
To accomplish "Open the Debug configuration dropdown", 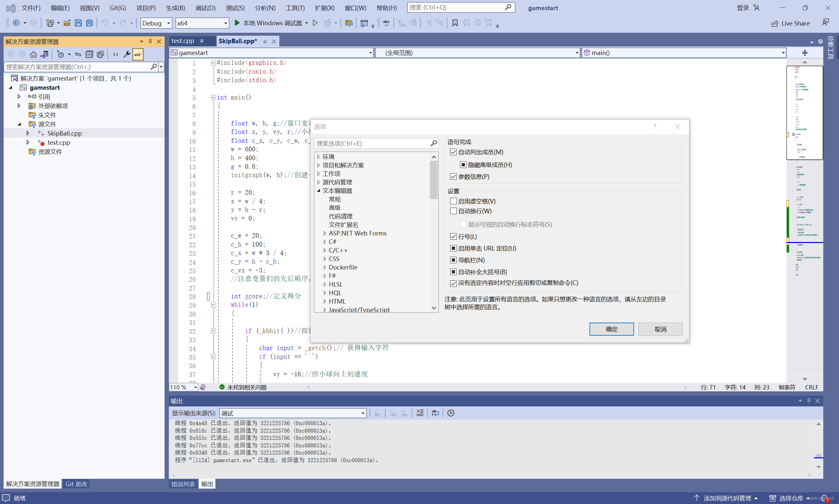I will [156, 23].
